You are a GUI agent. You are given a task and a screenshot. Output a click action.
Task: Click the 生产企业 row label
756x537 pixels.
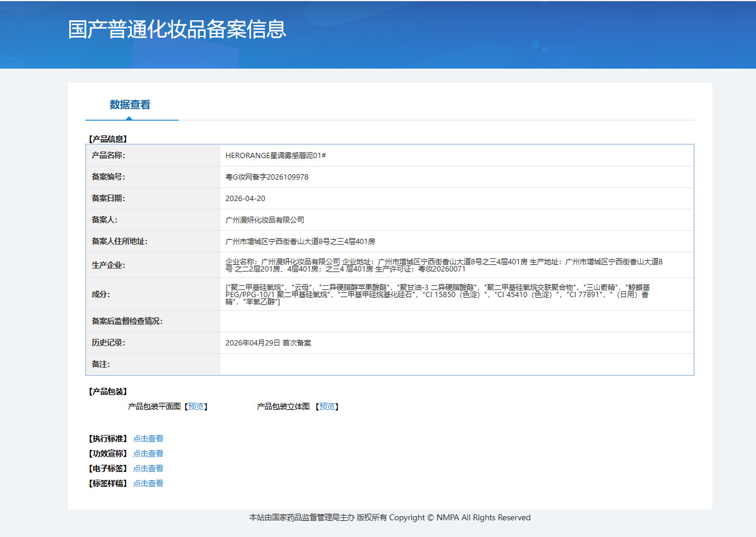[x=109, y=265]
